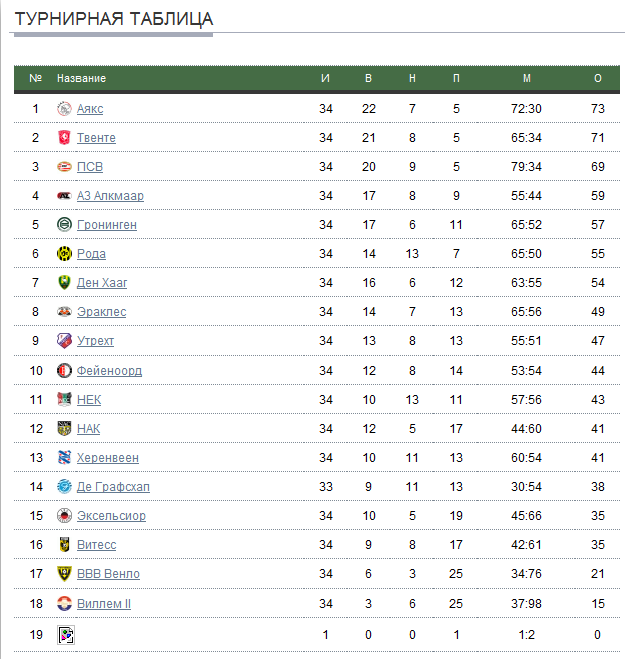Open the Эраклес team link
The width and height of the screenshot is (625, 659).
(x=101, y=312)
